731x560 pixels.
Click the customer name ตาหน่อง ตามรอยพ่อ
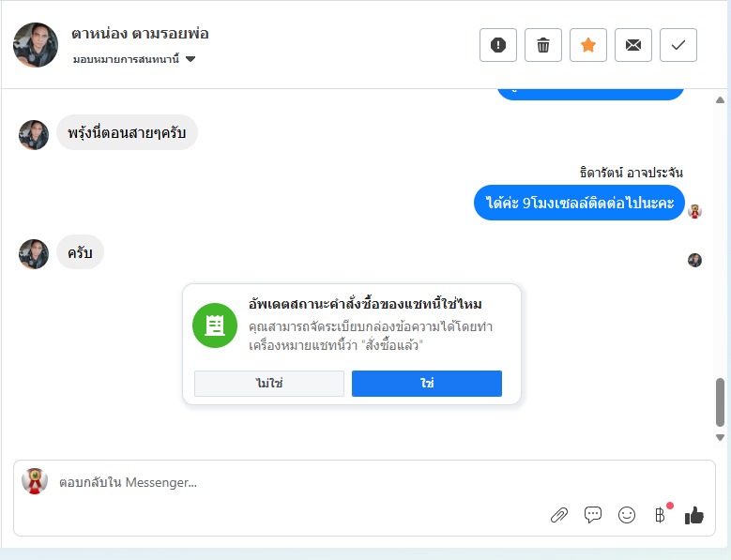(x=140, y=34)
